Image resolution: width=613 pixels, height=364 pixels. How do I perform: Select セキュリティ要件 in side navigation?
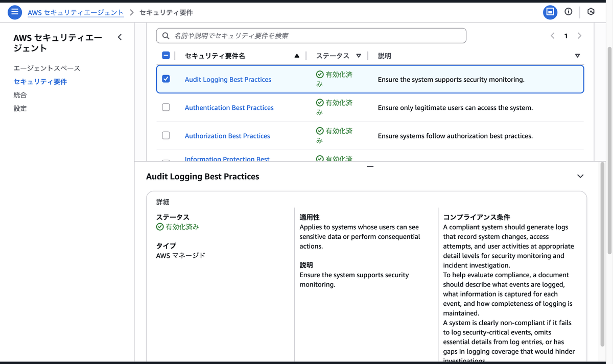40,82
